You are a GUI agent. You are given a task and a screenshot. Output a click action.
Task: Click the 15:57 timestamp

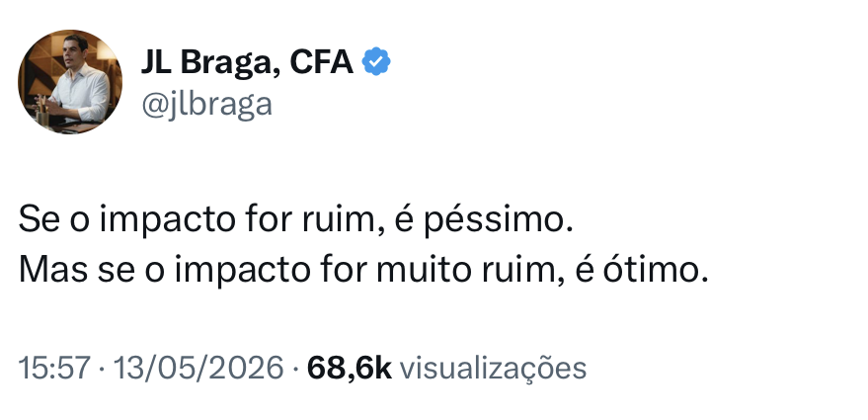pyautogui.click(x=53, y=368)
